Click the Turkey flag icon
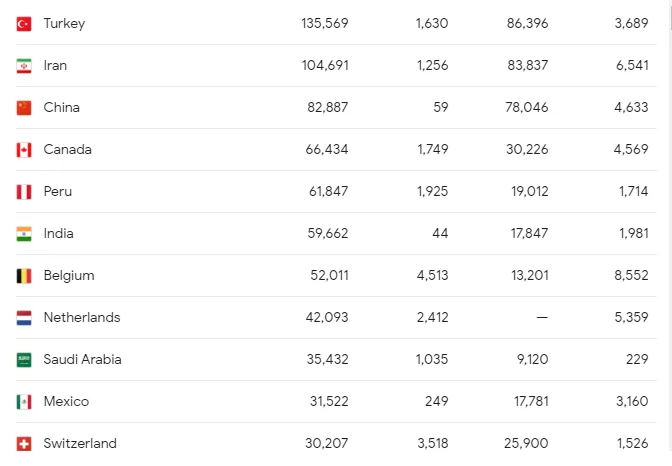672x466 pixels. pos(24,24)
